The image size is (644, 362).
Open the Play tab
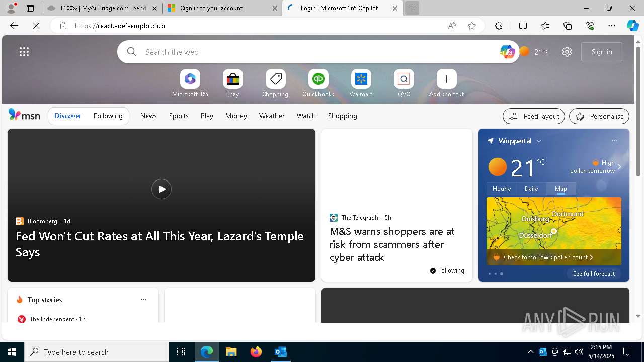(x=207, y=116)
